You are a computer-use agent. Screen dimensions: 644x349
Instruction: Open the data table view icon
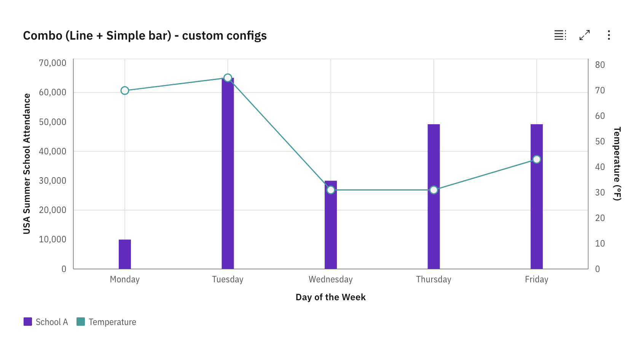tap(560, 35)
